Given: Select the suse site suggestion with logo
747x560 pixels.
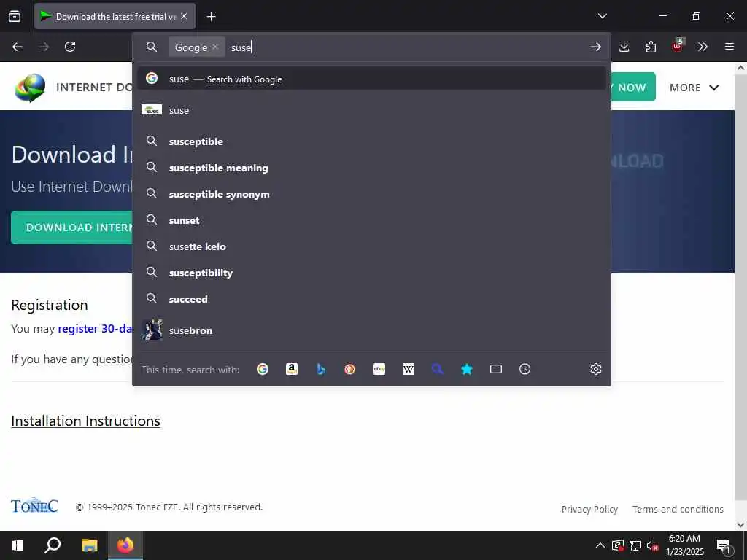Looking at the screenshot, I should (371, 110).
